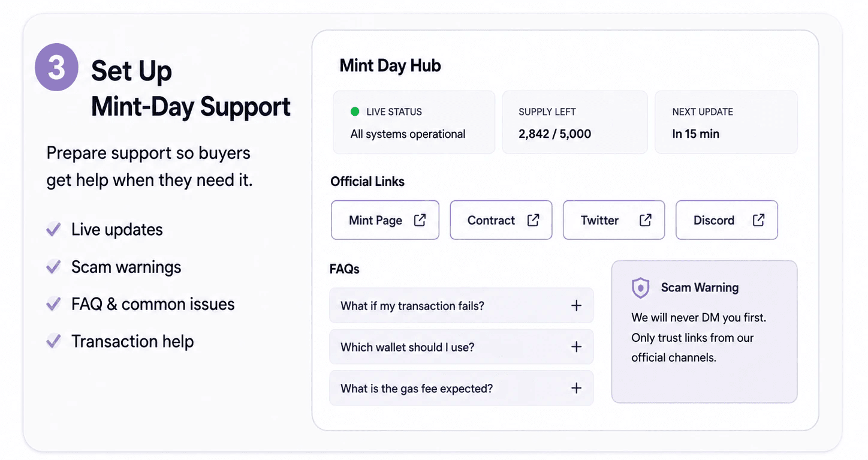Click the supply value '2,842 / 5,000'
868x460 pixels.
[x=555, y=134]
